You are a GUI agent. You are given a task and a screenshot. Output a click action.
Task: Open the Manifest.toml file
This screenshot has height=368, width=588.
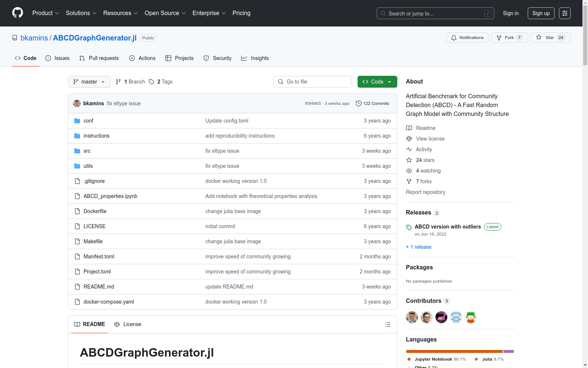[x=99, y=256]
